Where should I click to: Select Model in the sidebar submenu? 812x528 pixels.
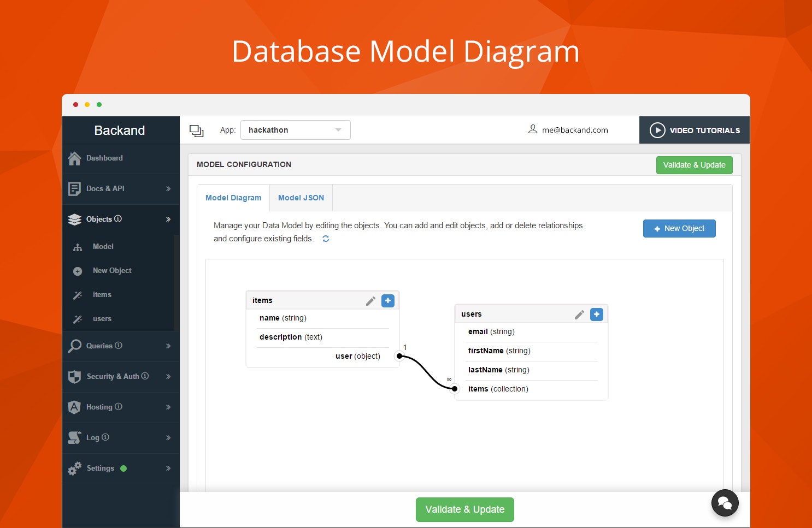(103, 247)
